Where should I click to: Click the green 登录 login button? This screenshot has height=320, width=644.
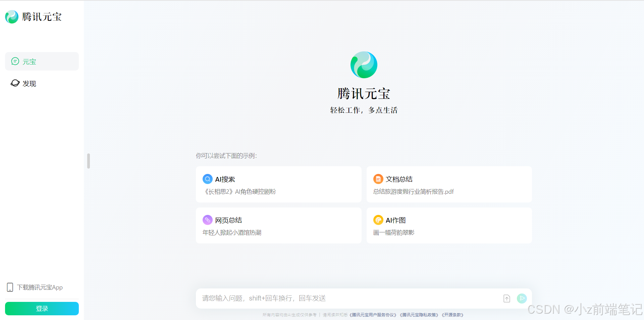(42, 309)
